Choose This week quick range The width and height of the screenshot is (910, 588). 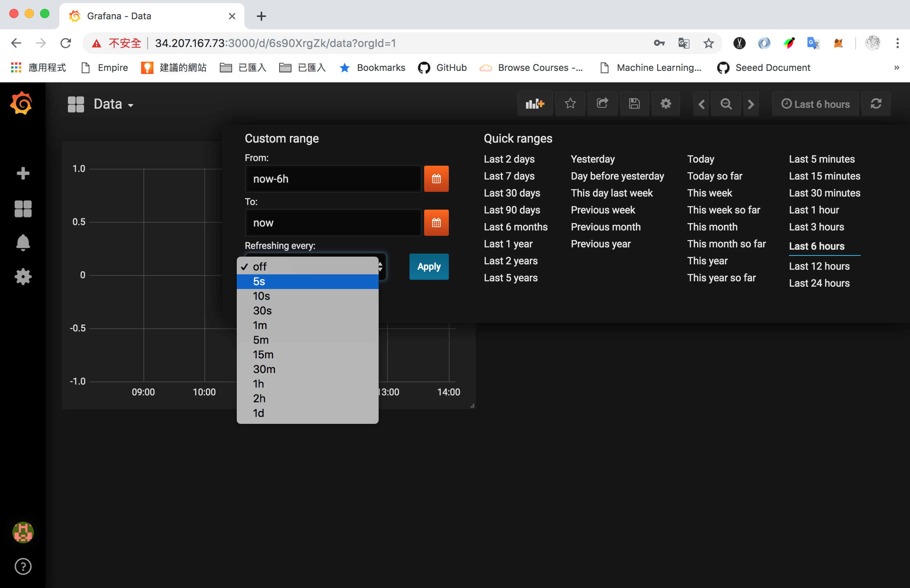[709, 193]
